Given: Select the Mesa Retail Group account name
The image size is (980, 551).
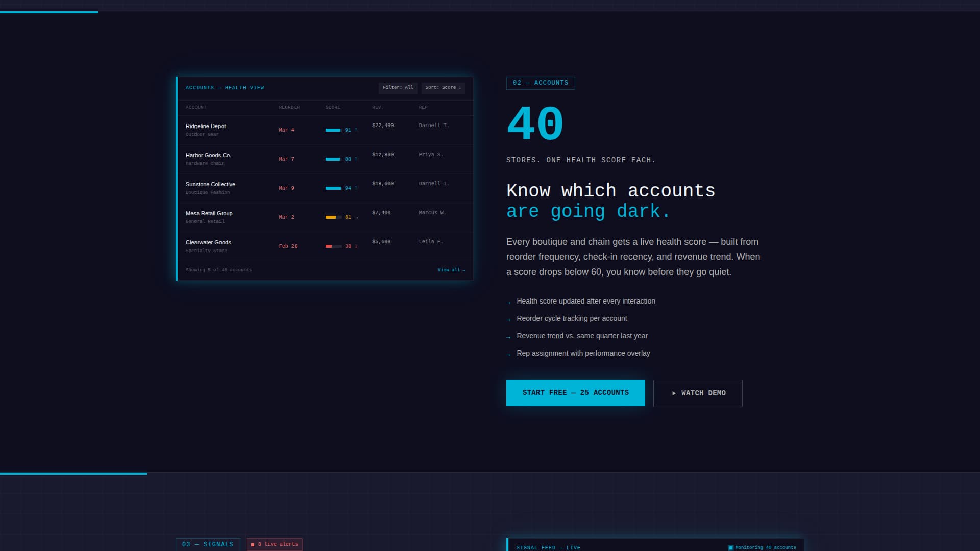Looking at the screenshot, I should coord(209,213).
